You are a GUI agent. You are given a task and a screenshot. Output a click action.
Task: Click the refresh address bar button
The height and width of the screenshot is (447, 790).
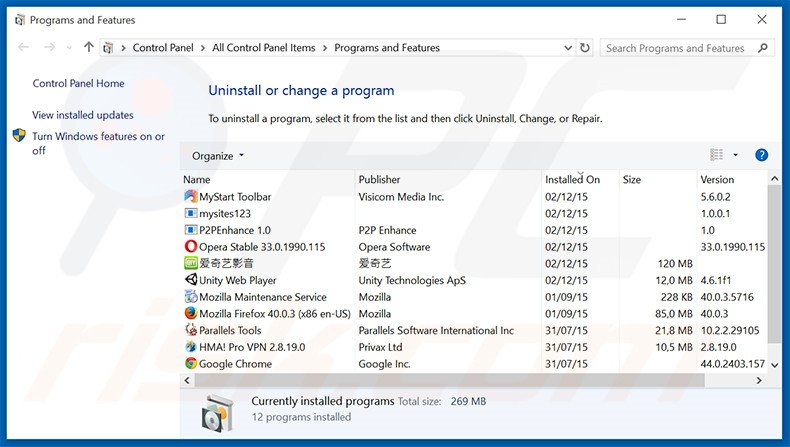tap(584, 48)
